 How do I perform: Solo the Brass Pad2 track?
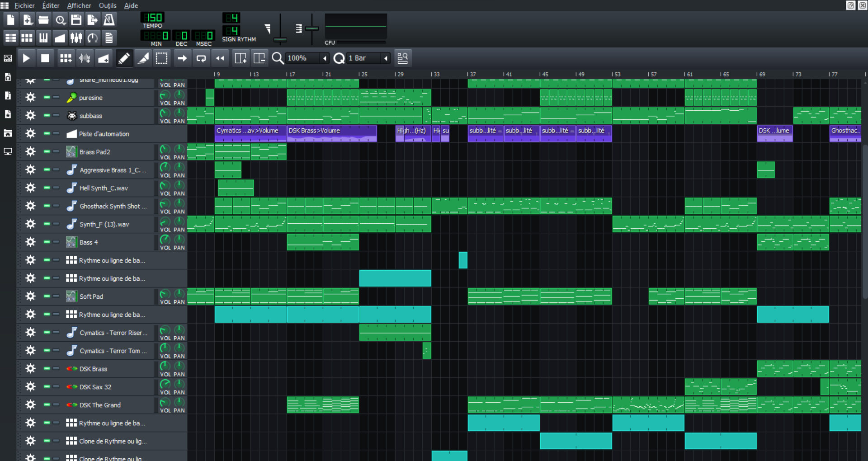(56, 151)
